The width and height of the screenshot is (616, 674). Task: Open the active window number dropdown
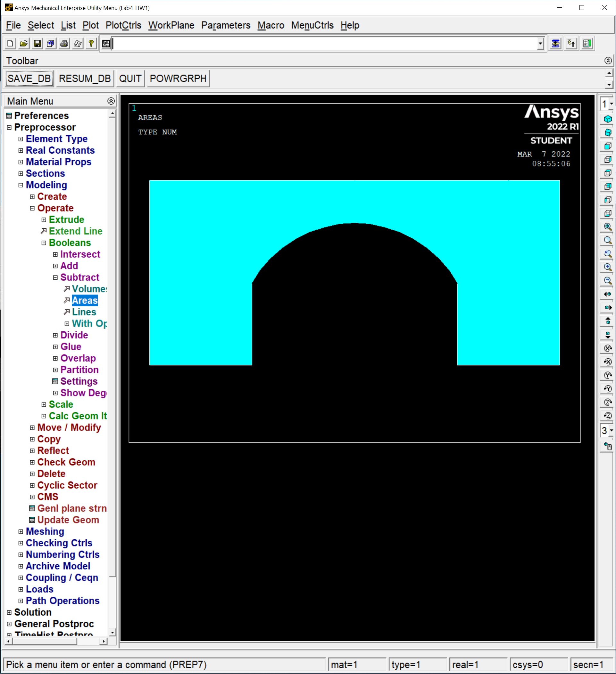click(x=611, y=104)
